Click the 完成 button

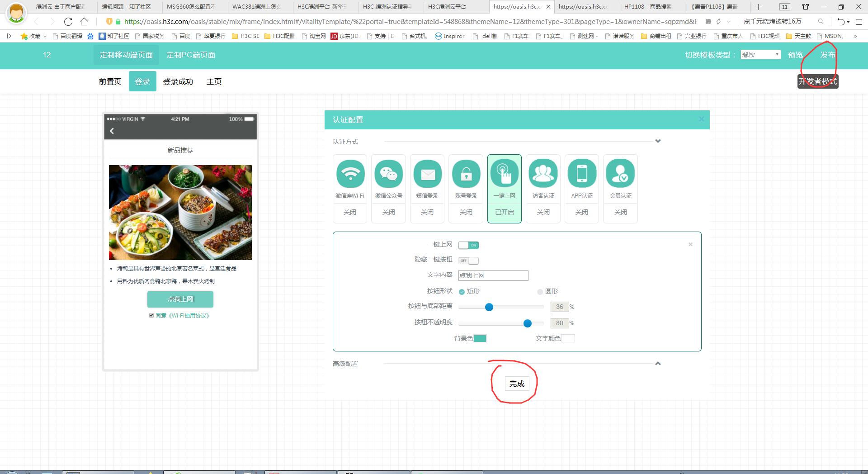tap(517, 384)
